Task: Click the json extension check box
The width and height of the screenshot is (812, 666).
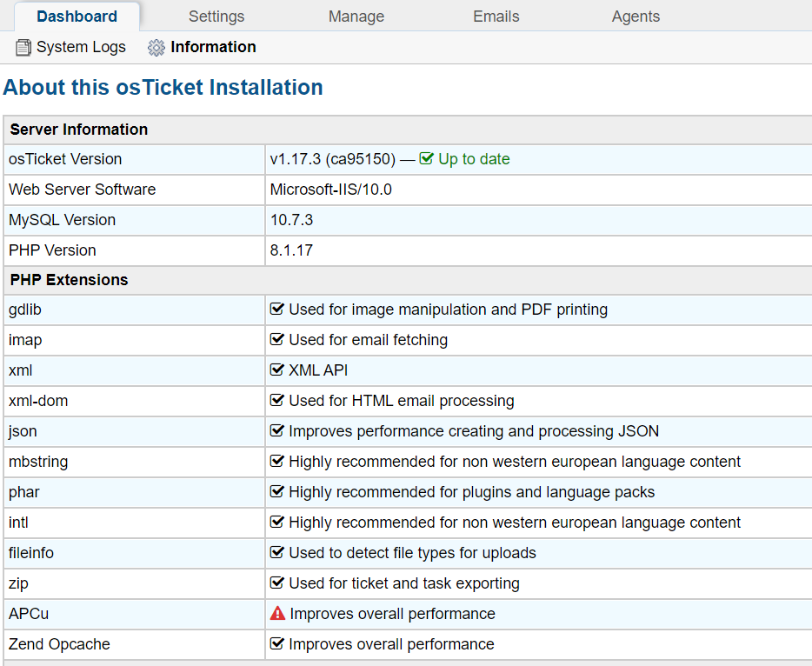Action: [277, 431]
